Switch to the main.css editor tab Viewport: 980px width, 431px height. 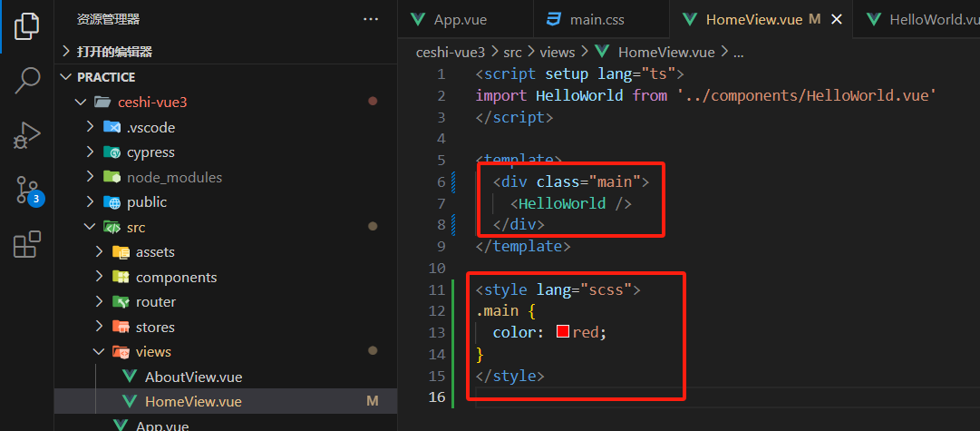click(x=601, y=19)
